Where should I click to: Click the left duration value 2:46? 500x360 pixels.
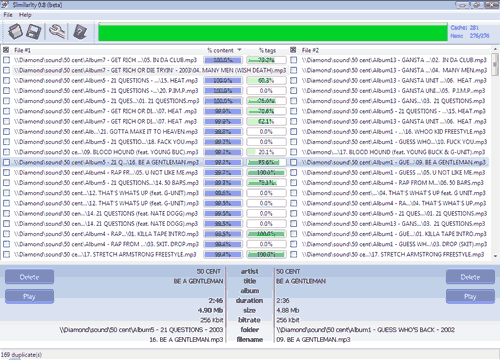(x=216, y=301)
